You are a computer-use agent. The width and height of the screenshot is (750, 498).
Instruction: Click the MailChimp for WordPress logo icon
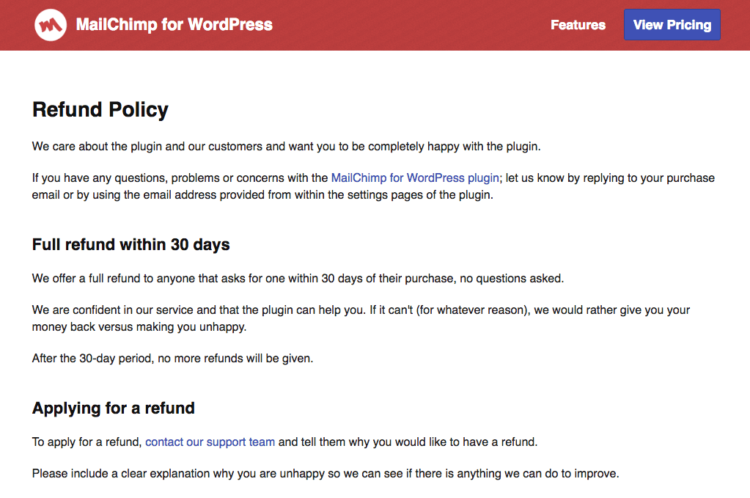(51, 25)
